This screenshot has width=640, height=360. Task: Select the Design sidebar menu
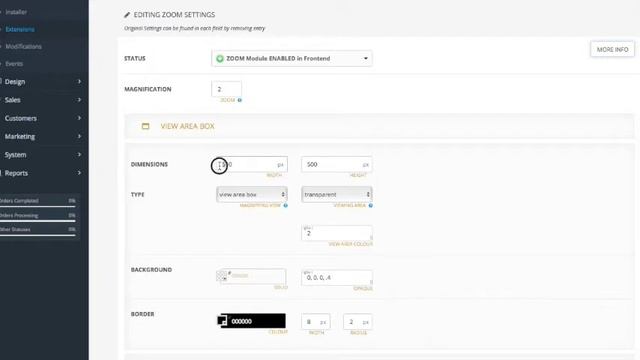coord(15,82)
